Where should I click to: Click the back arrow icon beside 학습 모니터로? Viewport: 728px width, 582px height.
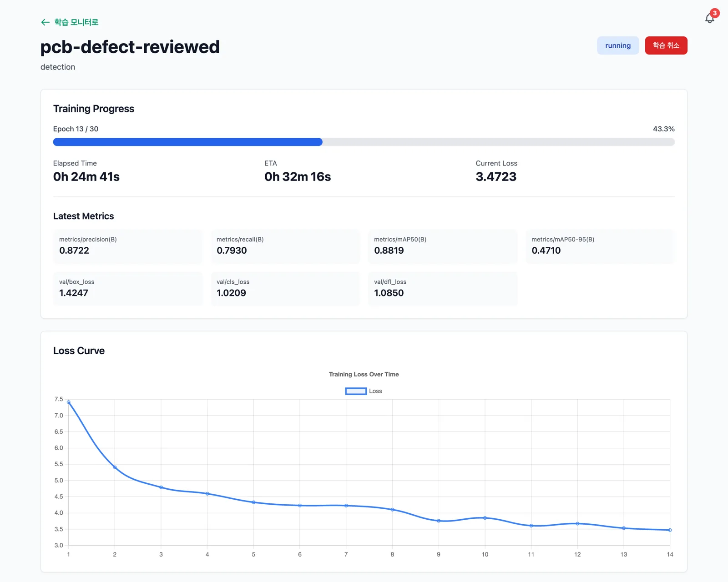45,22
